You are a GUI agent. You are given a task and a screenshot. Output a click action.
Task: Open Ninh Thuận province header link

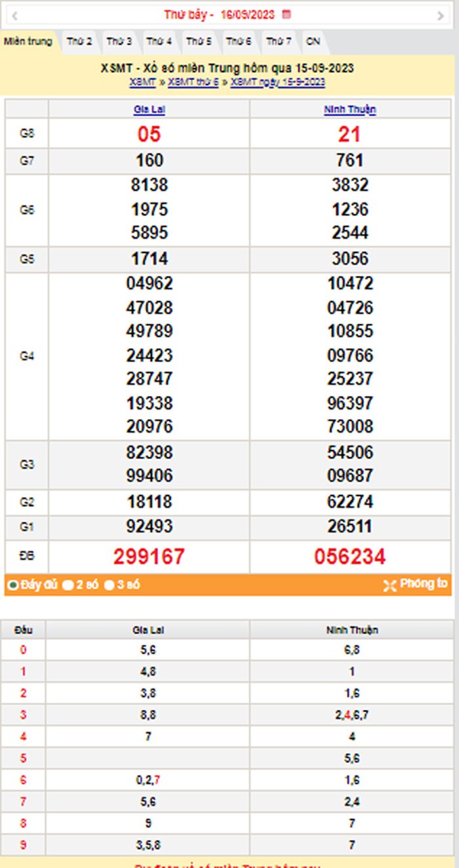(x=350, y=110)
